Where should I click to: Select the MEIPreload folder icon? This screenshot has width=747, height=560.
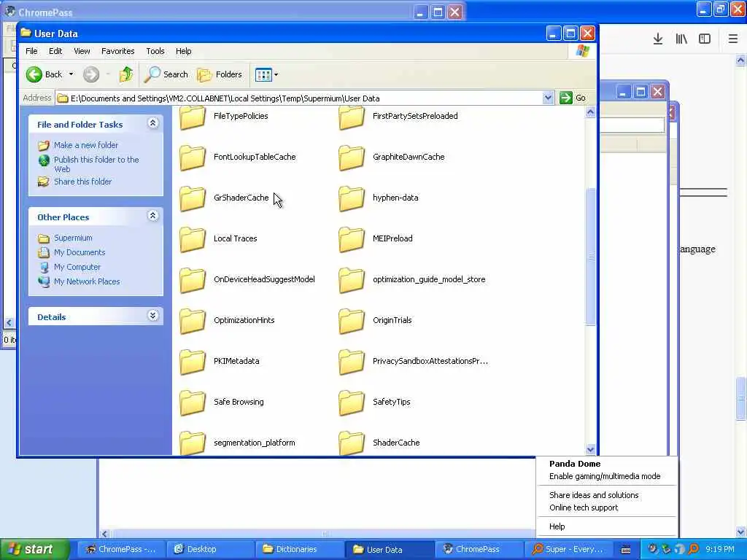352,239
